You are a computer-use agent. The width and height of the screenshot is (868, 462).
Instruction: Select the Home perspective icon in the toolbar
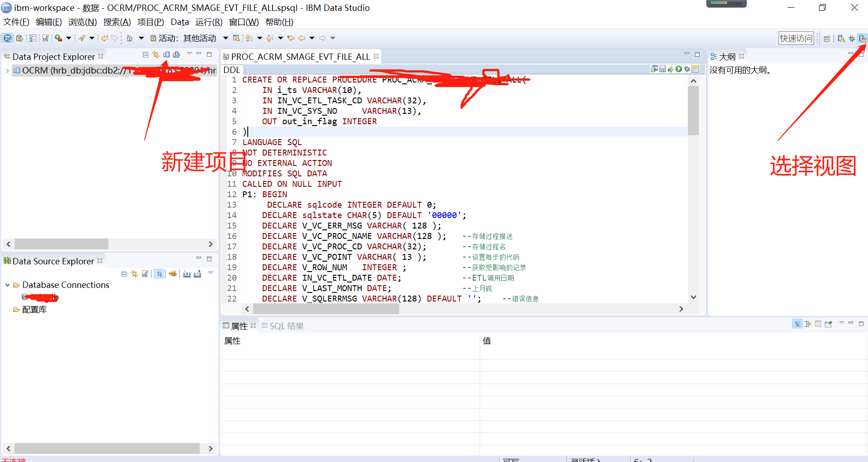click(x=129, y=38)
